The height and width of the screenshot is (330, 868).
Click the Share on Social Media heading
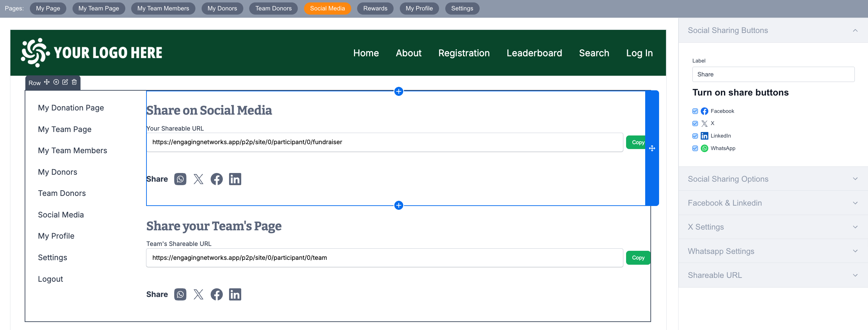(x=209, y=110)
